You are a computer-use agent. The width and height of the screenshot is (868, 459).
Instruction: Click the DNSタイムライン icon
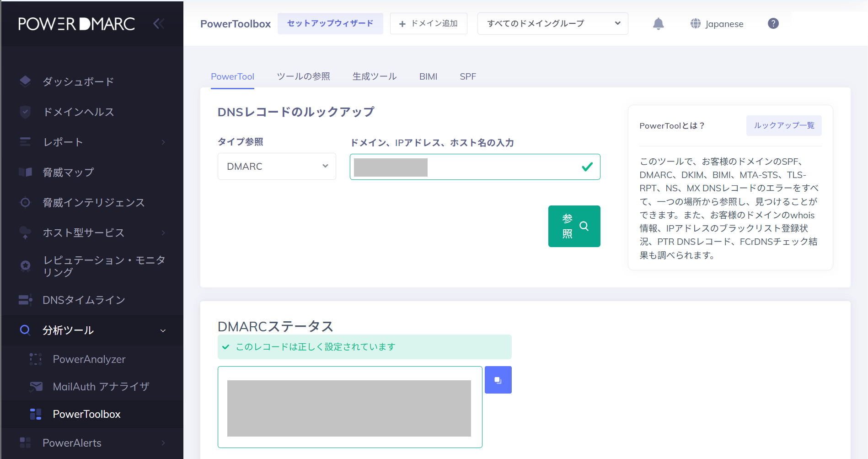25,300
